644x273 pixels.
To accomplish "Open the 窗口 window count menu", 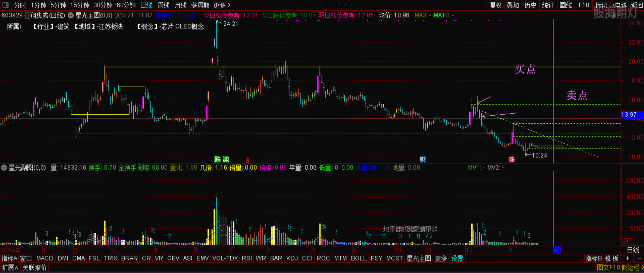I will pos(26,258).
